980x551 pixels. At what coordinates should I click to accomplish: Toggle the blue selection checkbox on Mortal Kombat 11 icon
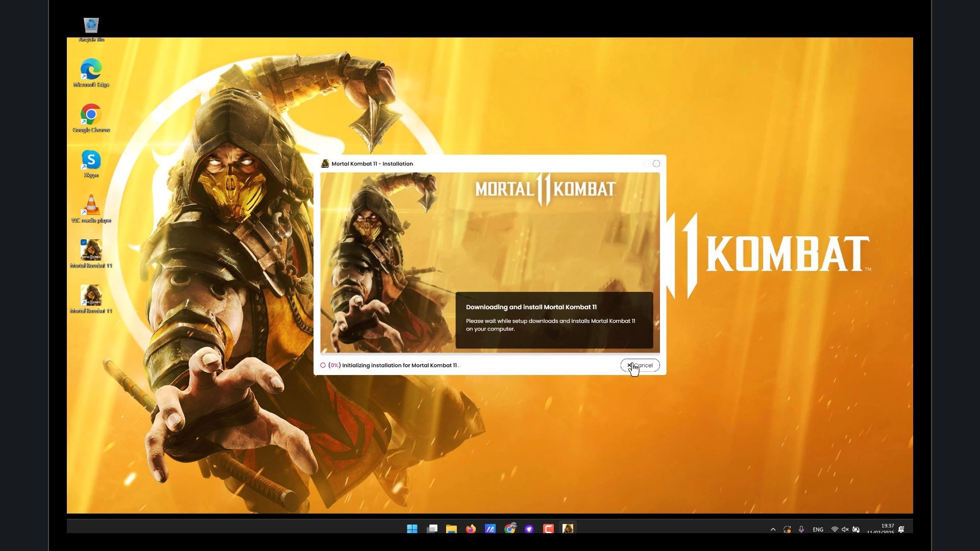[x=84, y=242]
